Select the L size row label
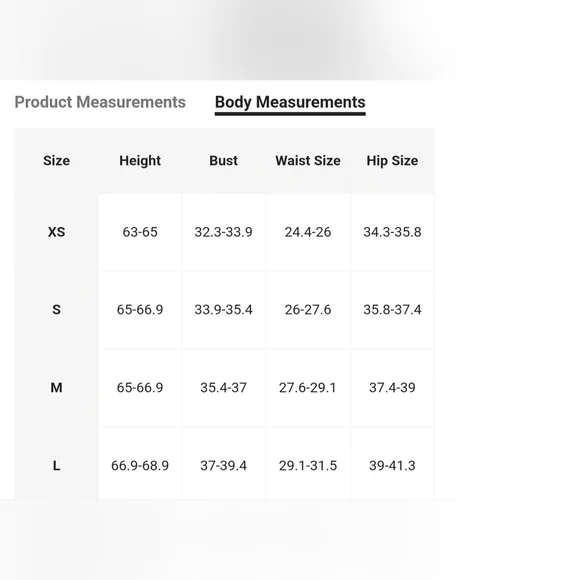Image resolution: width=580 pixels, height=580 pixels. 56,465
